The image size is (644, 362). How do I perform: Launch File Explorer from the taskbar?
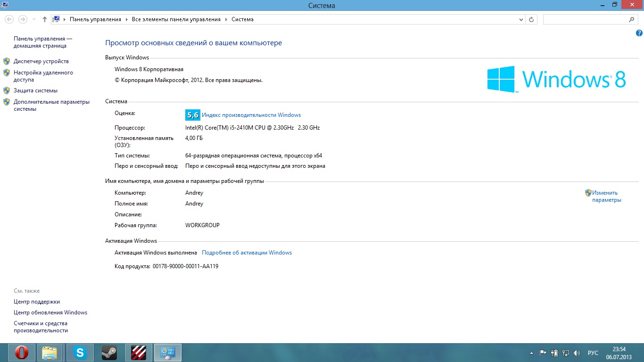click(50, 353)
